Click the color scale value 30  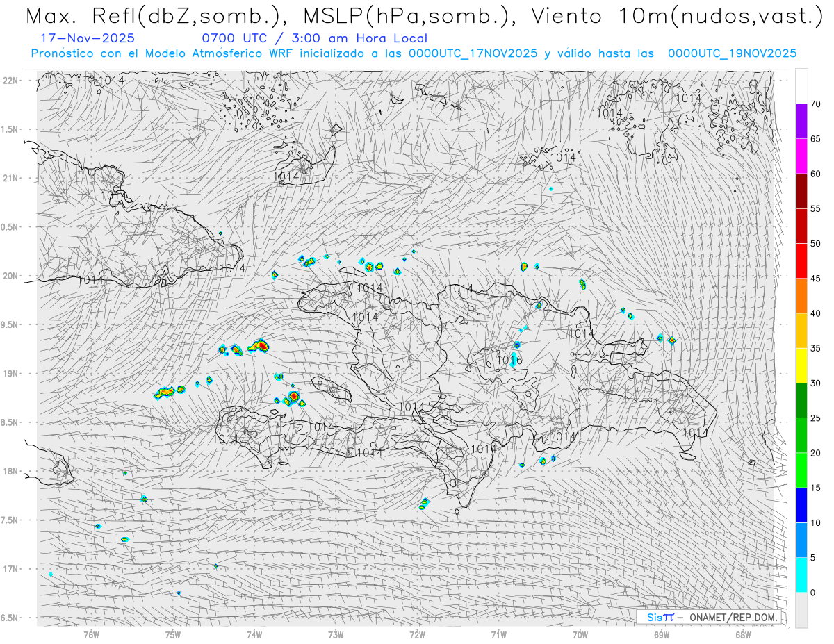[x=815, y=383]
